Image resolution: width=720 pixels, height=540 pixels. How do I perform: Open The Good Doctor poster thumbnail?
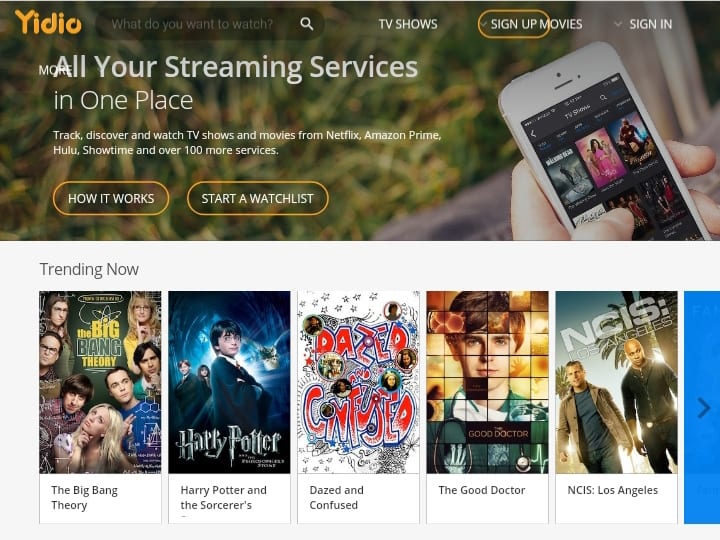point(487,382)
